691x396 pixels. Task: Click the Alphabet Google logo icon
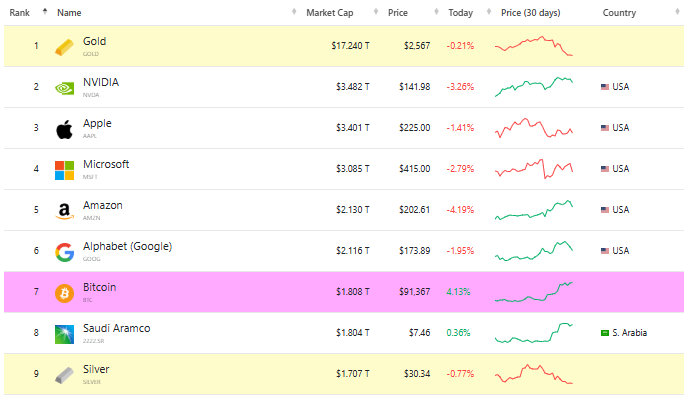64,252
